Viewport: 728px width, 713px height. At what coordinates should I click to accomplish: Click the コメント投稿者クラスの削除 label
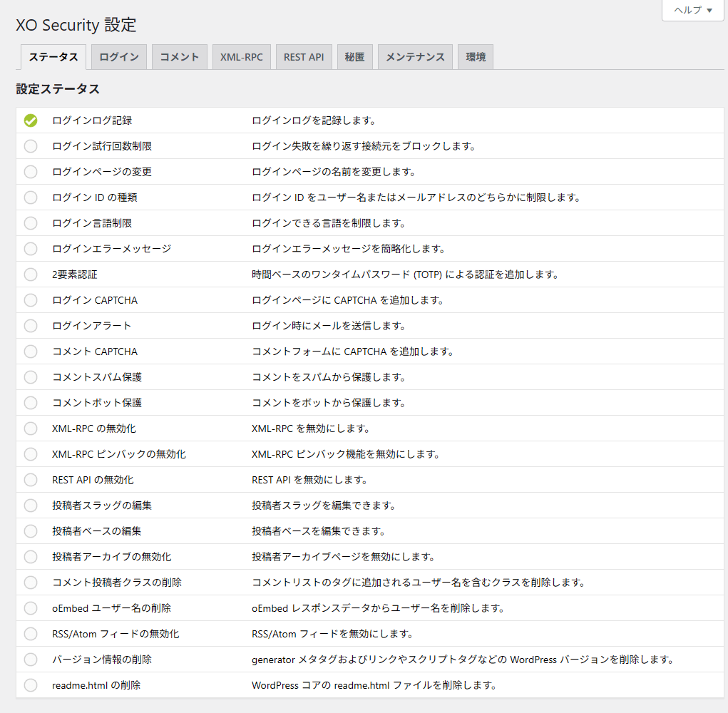click(x=117, y=583)
